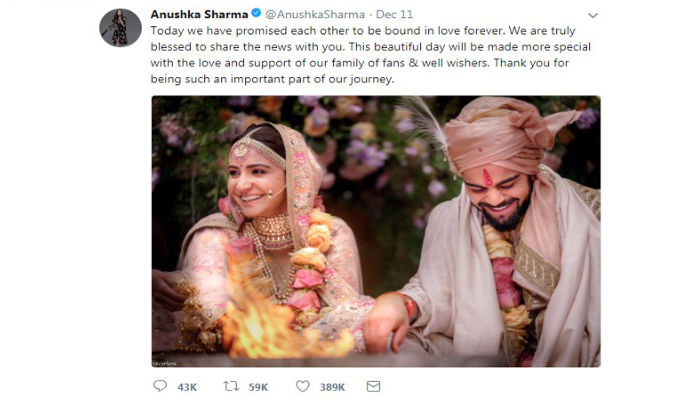Click the groom's pink turban in the photo
Viewport: 700px width, 400px height.
coord(504,132)
